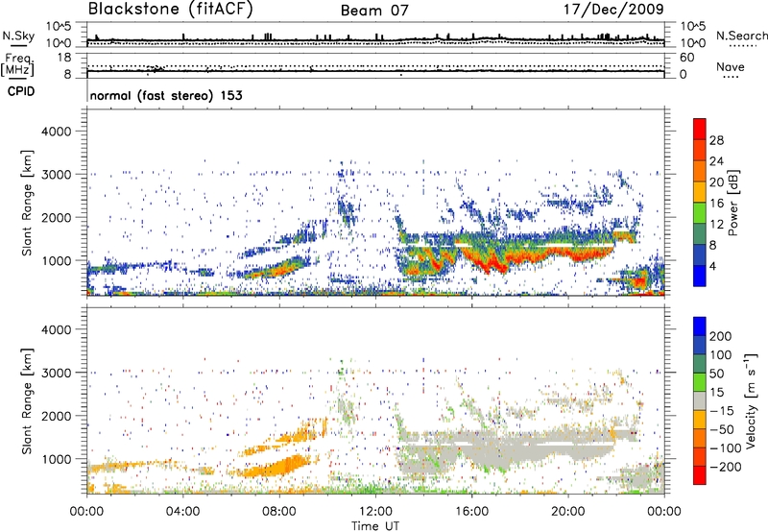Image resolution: width=768 pixels, height=532 pixels.
Task: Click the '20:00' time axis tick label
Action: click(x=568, y=512)
